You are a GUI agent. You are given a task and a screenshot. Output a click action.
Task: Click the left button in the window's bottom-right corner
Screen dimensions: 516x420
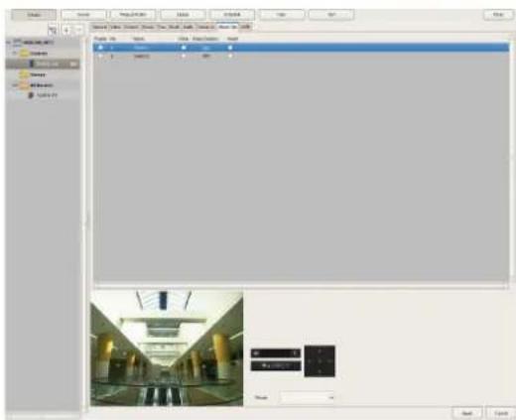pyautogui.click(x=466, y=413)
